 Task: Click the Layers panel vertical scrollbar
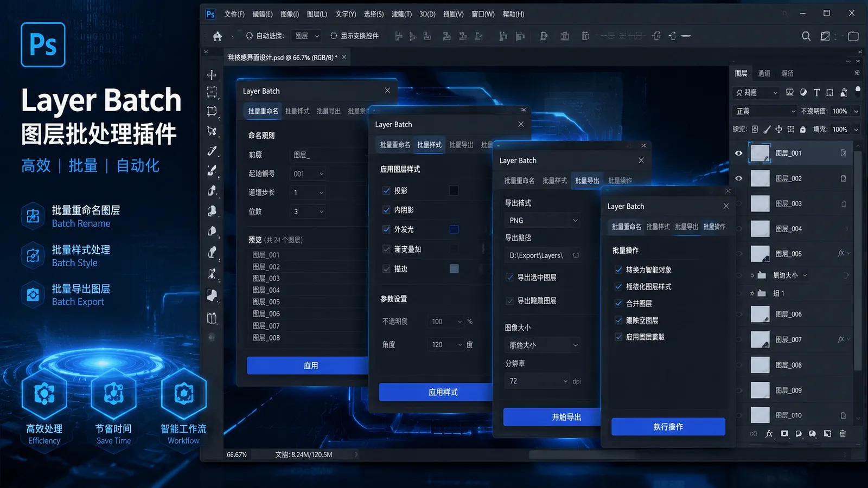pyautogui.click(x=858, y=260)
